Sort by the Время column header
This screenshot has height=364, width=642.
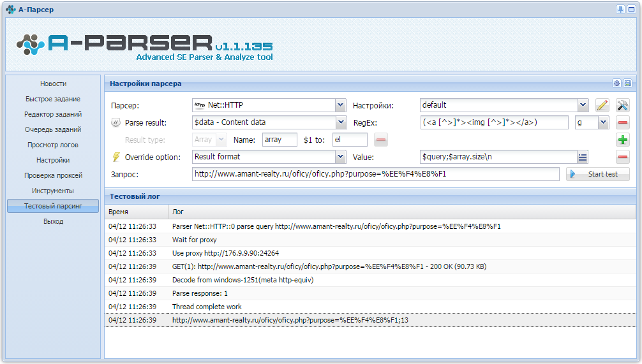(x=137, y=212)
